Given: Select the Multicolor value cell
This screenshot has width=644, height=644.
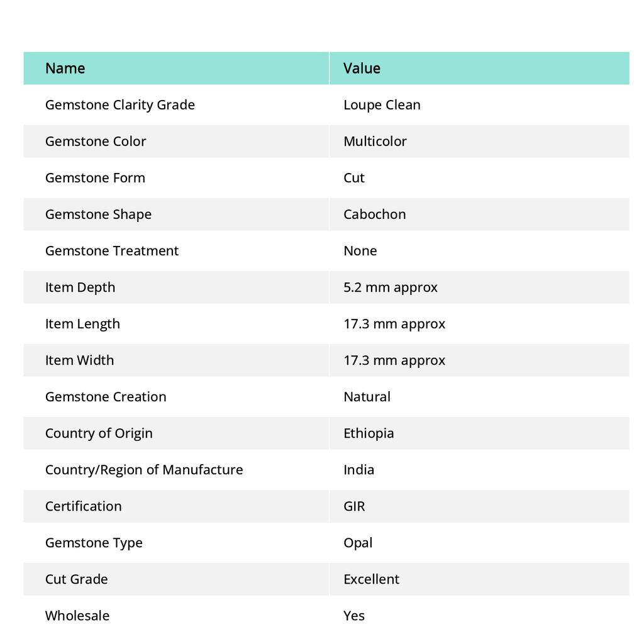Looking at the screenshot, I should [479, 142].
